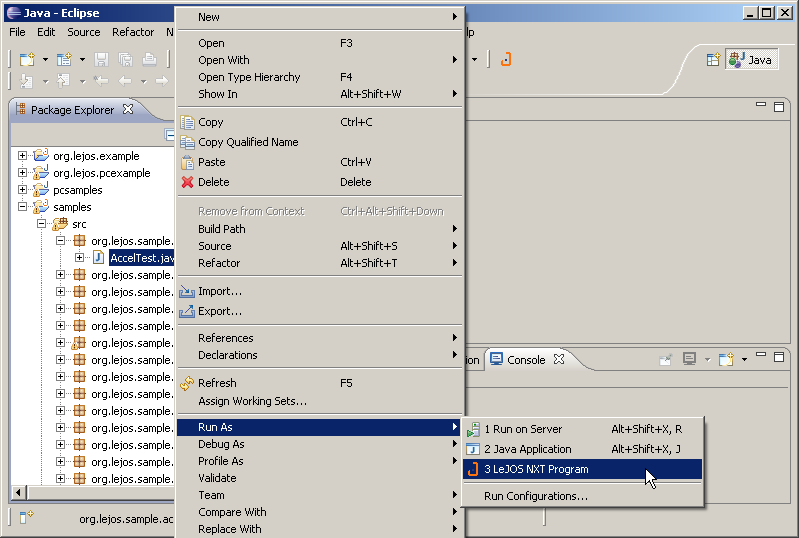
Task: Click the Save All toolbar icon
Action: coord(125,60)
